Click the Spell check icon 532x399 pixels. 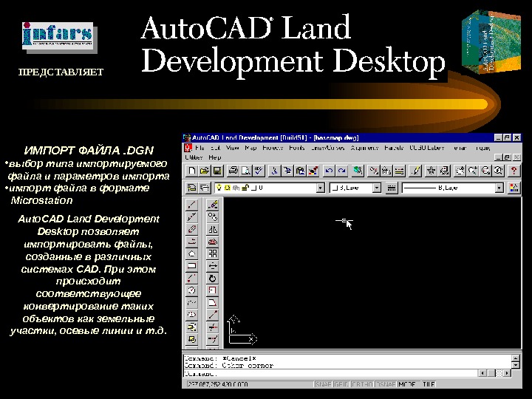pos(259,171)
